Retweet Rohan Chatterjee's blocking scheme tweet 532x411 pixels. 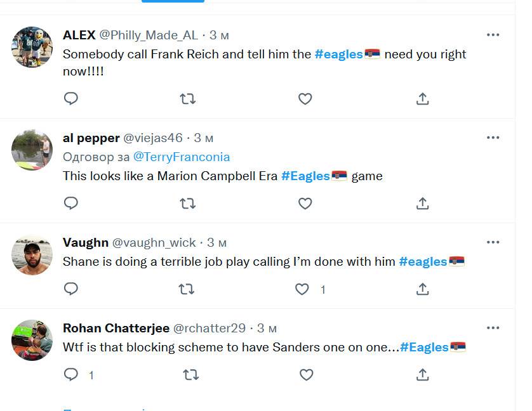pos(190,375)
